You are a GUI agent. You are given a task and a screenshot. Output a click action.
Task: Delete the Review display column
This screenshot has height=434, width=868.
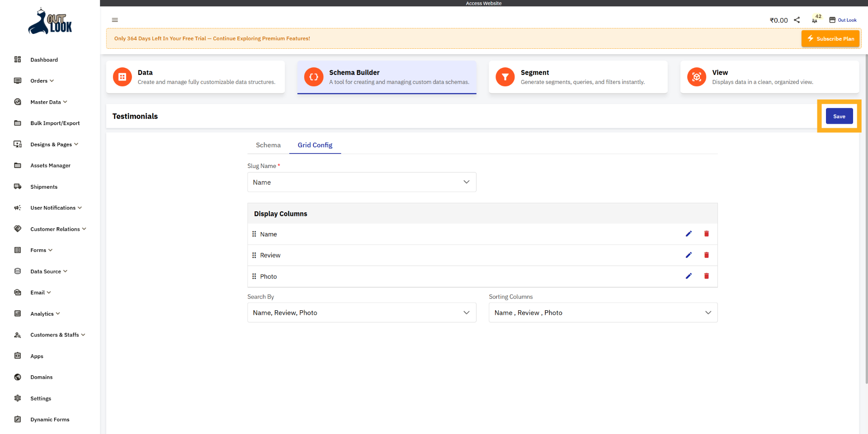(x=706, y=255)
